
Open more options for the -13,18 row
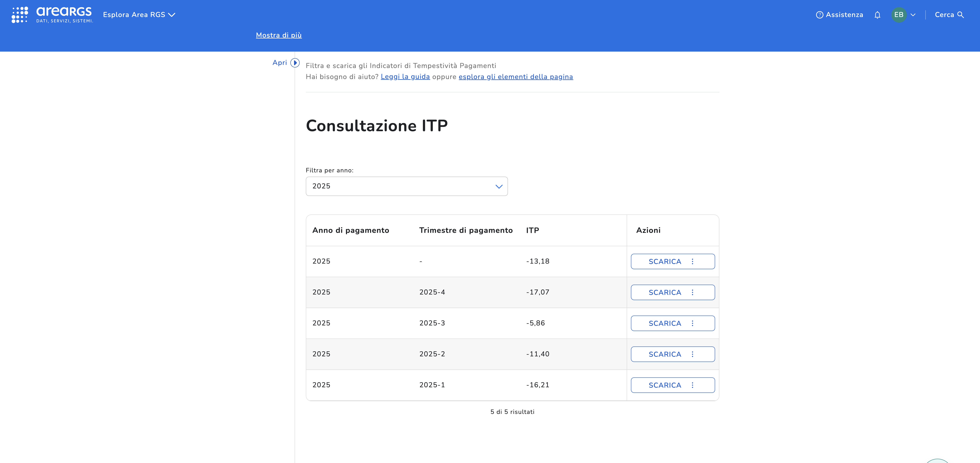click(x=692, y=262)
